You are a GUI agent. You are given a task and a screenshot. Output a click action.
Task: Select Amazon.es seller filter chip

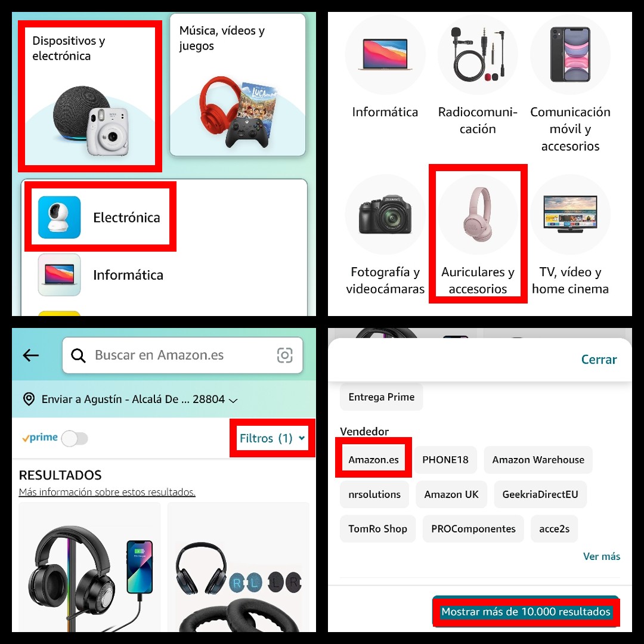click(373, 460)
